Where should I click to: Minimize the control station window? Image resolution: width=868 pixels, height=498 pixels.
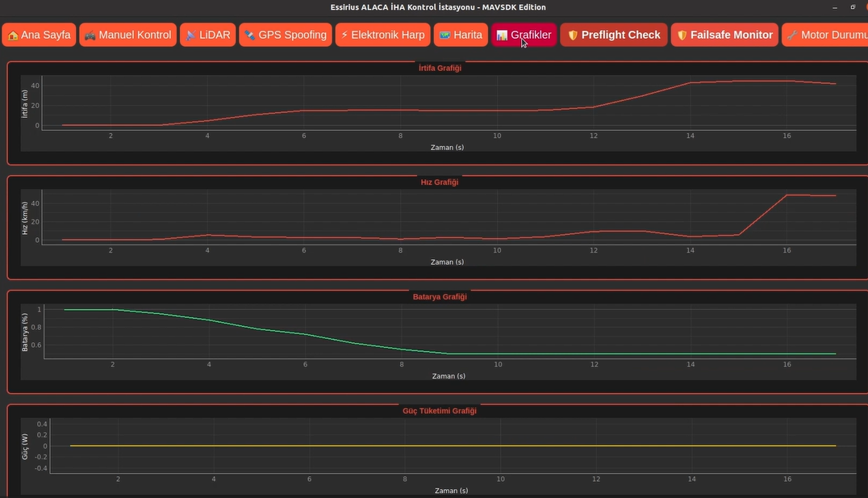pos(835,7)
